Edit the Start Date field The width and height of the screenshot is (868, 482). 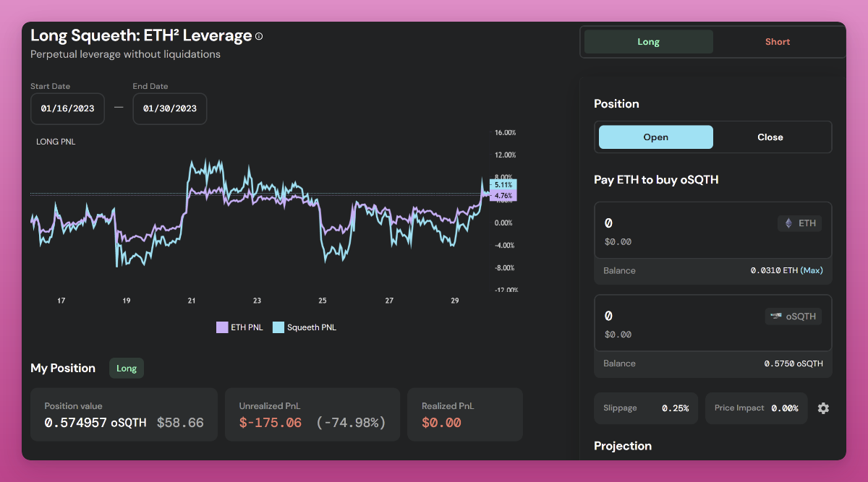(x=67, y=108)
